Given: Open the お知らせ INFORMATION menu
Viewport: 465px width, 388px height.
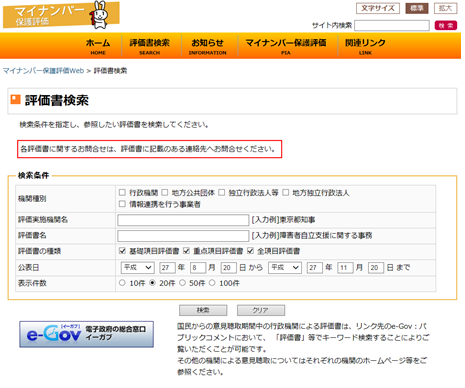Looking at the screenshot, I should point(207,46).
